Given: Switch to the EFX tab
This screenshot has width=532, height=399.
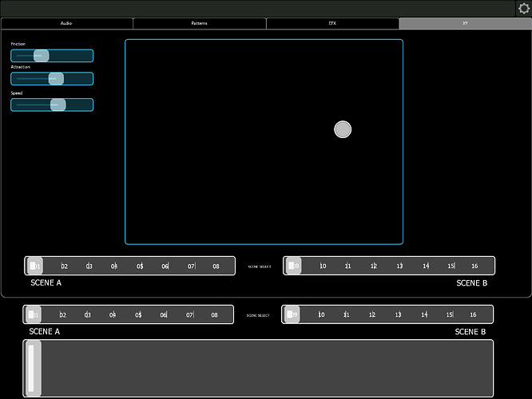Looking at the screenshot, I should pos(332,23).
